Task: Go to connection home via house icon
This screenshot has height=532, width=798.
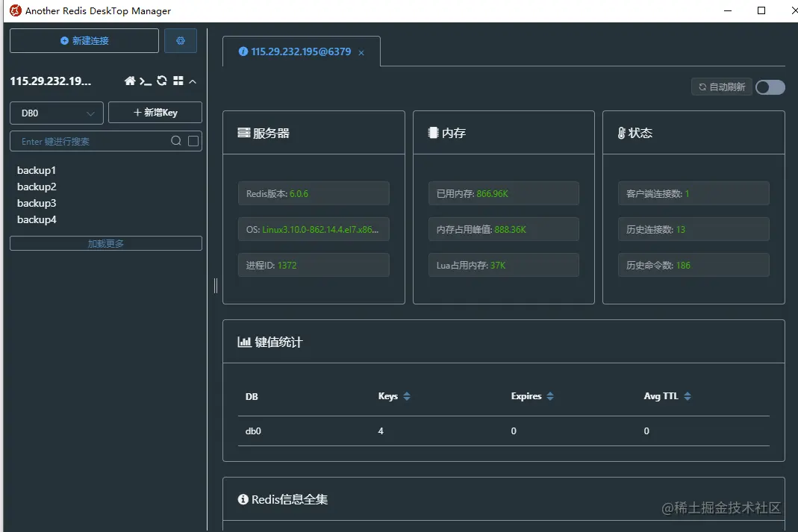Action: click(x=130, y=81)
